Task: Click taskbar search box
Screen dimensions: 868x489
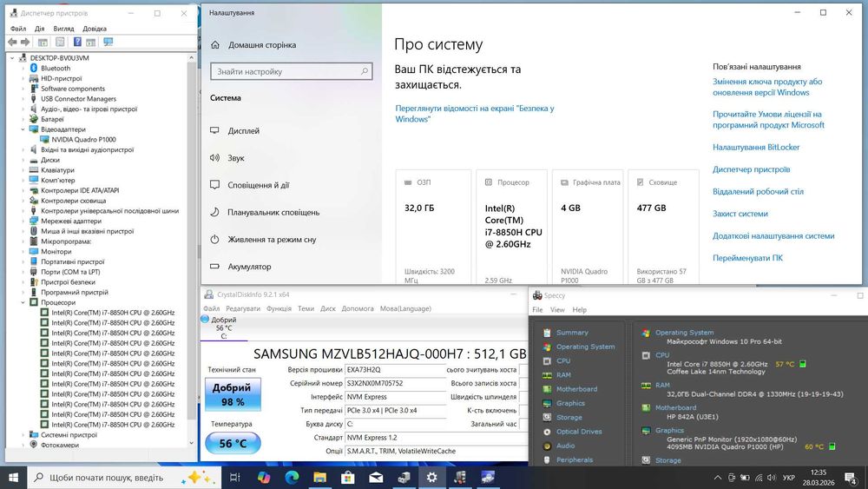Action: [124, 477]
